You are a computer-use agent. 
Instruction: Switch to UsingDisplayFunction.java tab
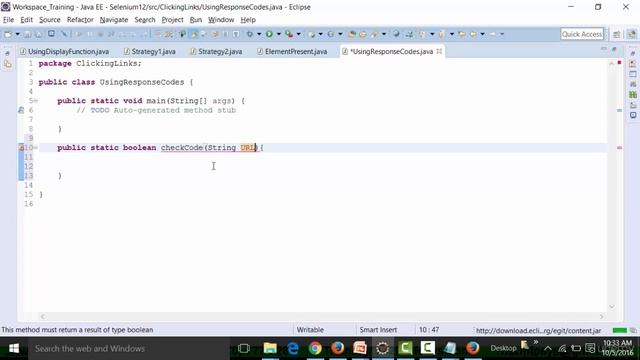click(x=64, y=51)
